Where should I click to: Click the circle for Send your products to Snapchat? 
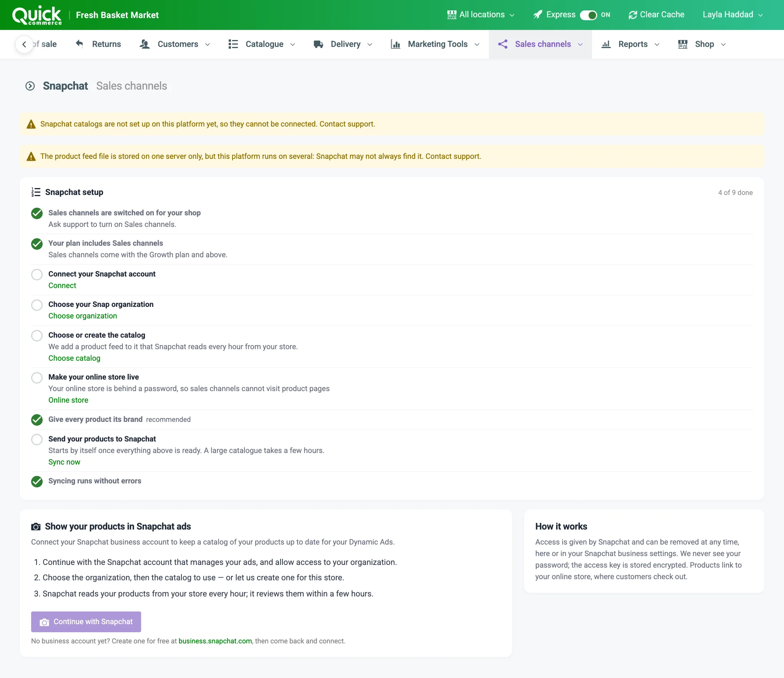(37, 440)
